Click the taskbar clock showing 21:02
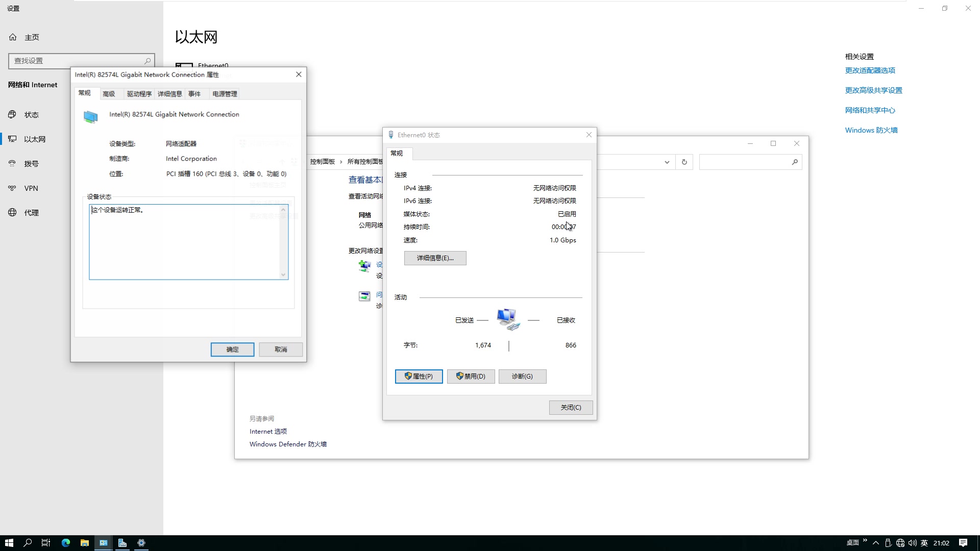The height and width of the screenshot is (551, 980). 941,543
